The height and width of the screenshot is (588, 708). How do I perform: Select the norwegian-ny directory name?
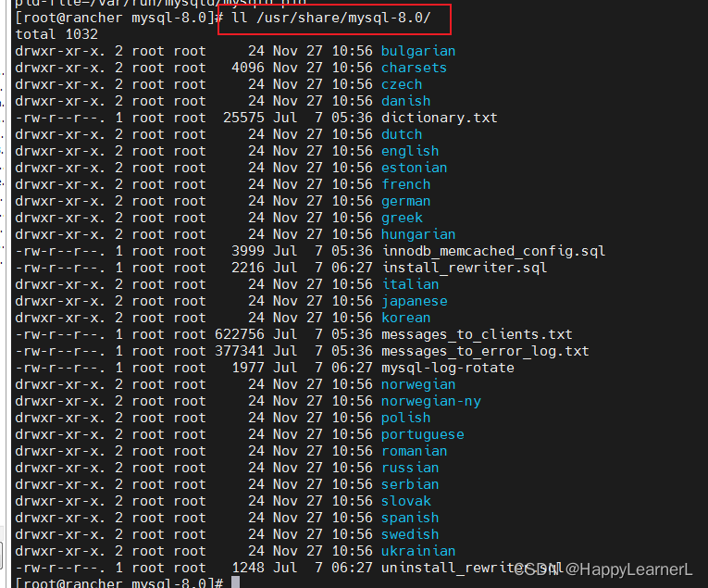[431, 402]
